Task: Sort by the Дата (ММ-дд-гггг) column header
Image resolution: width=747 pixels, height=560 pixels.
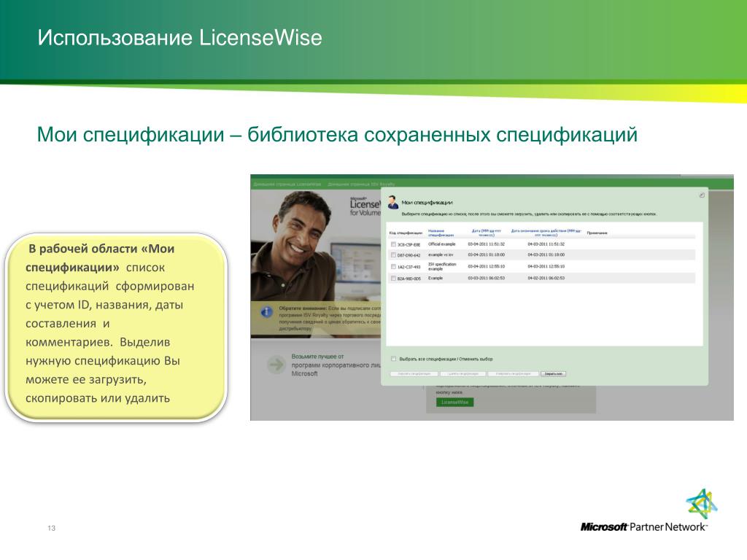Action: point(487,233)
